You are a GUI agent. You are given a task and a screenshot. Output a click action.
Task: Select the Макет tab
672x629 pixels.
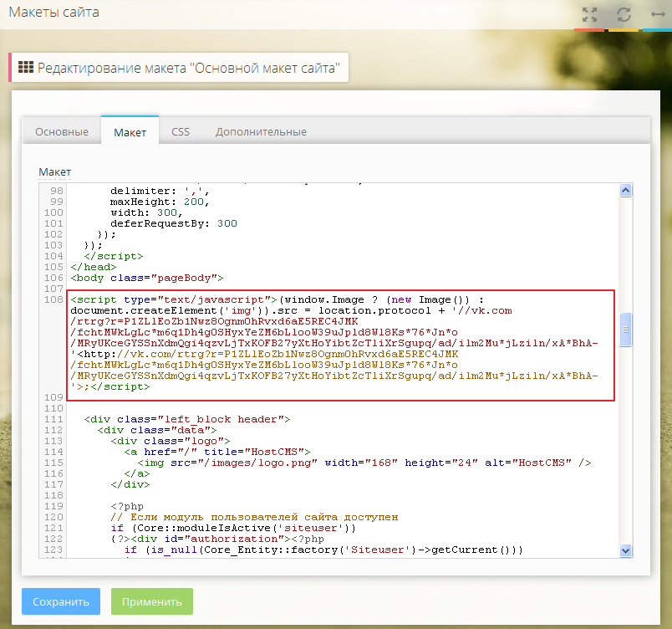click(x=130, y=131)
